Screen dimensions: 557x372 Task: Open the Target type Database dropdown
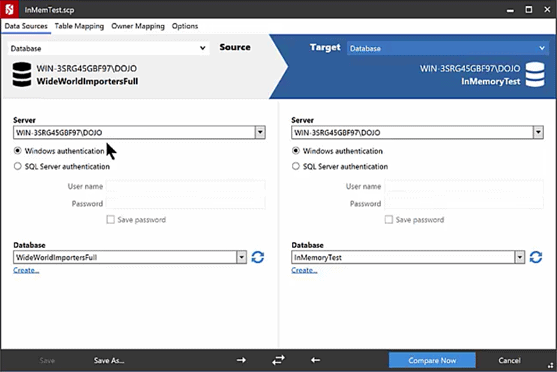tap(448, 48)
